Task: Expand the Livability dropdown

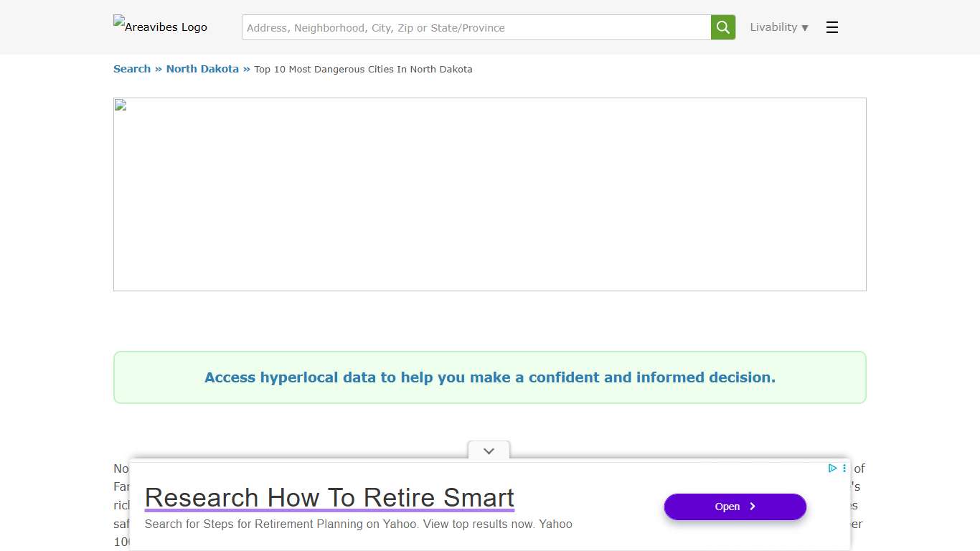Action: [773, 27]
